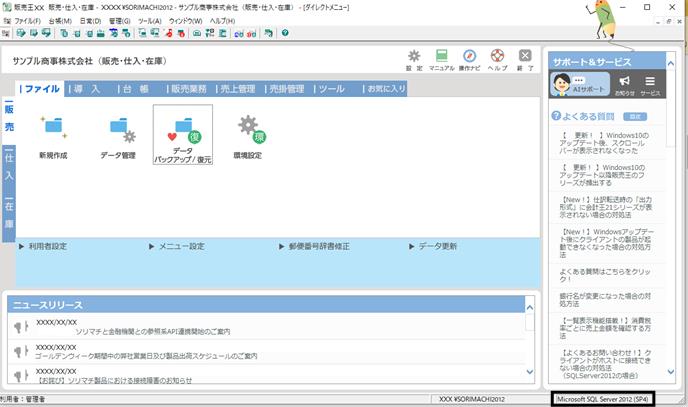Open the ウィンドウ(W) menu

186,21
